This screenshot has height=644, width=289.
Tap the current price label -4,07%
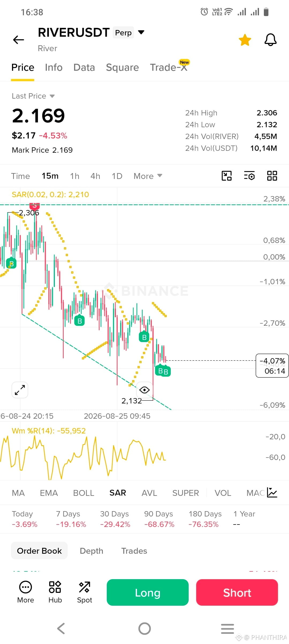pyautogui.click(x=272, y=366)
